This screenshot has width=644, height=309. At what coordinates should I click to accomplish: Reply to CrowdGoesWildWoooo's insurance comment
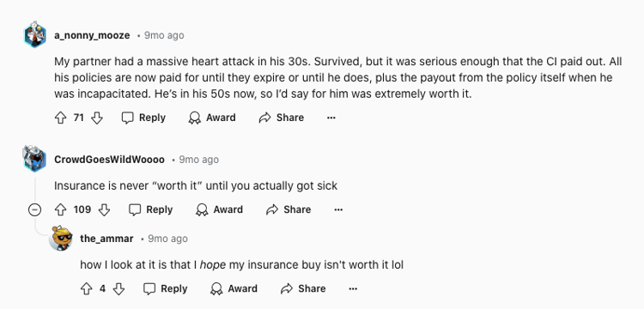coord(151,209)
